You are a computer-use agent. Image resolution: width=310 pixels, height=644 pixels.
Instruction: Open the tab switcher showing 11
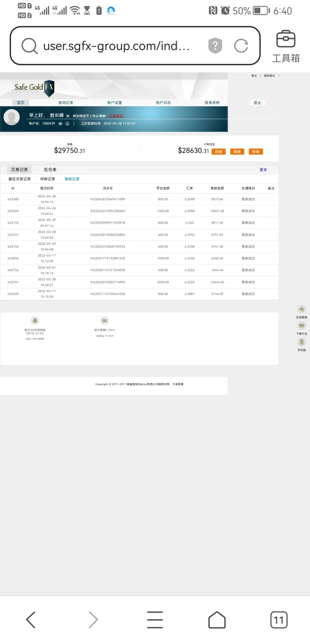click(279, 619)
